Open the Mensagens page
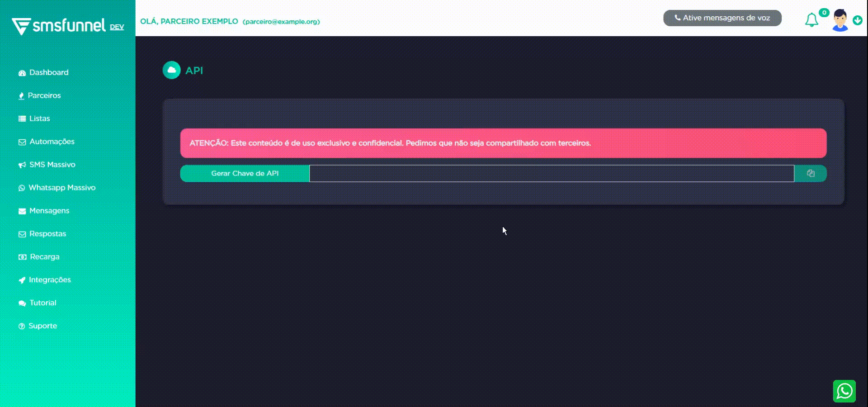Image resolution: width=868 pixels, height=407 pixels. point(49,211)
